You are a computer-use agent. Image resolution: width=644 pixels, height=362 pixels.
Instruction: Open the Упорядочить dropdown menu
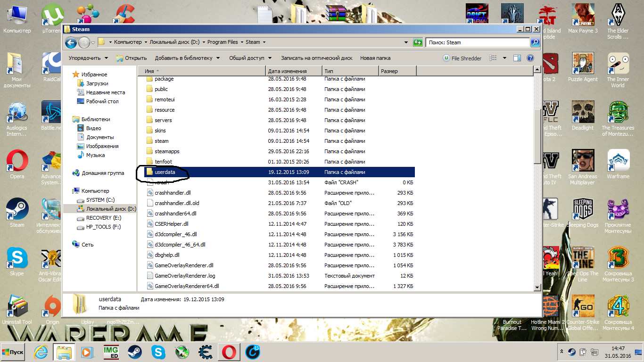pyautogui.click(x=88, y=58)
